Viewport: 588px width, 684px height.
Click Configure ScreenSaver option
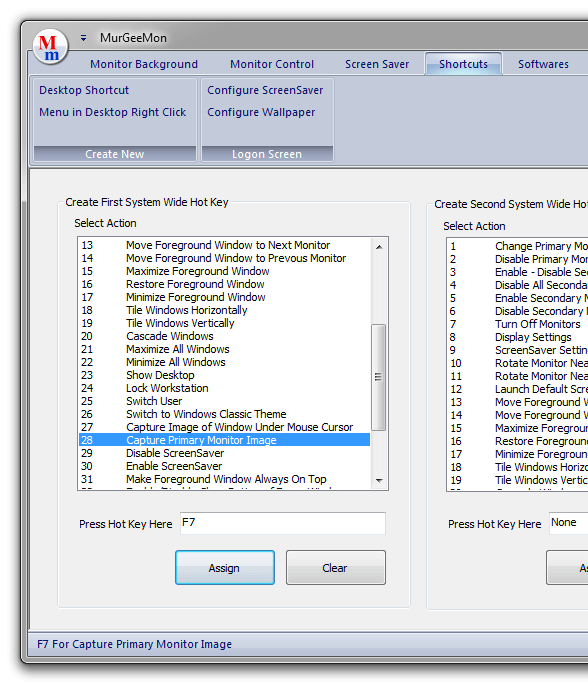click(265, 90)
